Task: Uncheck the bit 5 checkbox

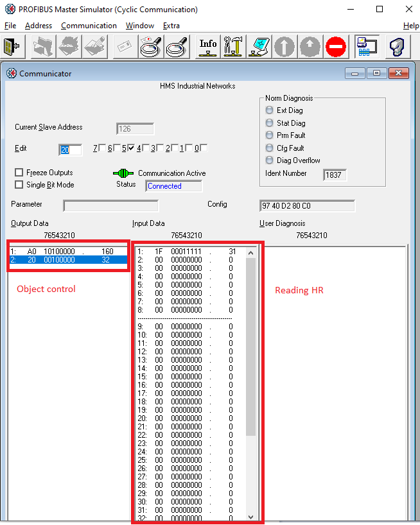Action: click(131, 148)
